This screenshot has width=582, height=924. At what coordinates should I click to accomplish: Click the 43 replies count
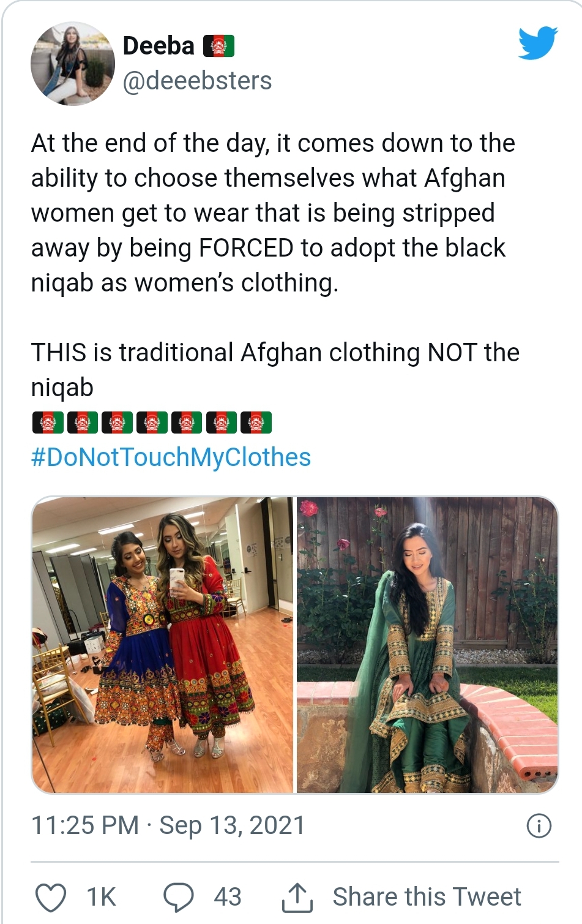click(228, 897)
